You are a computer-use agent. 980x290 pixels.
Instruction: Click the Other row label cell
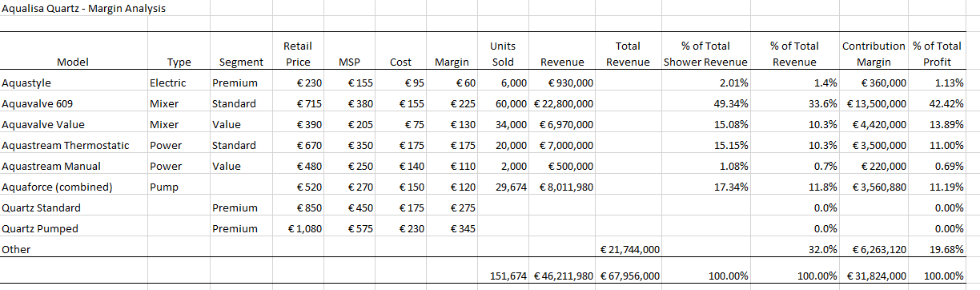[x=16, y=249]
